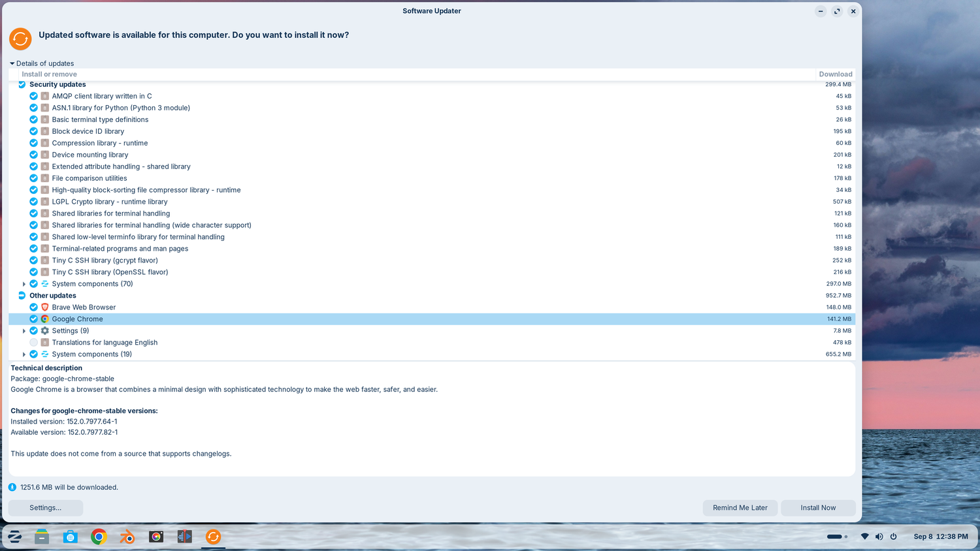
Task: Collapse the Details of updates section
Action: tap(12, 63)
